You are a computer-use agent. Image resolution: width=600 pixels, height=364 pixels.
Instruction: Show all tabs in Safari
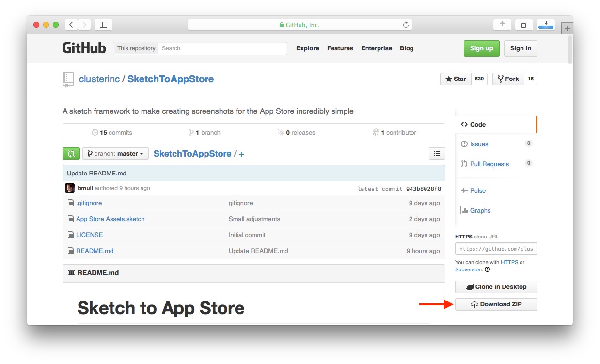click(524, 24)
